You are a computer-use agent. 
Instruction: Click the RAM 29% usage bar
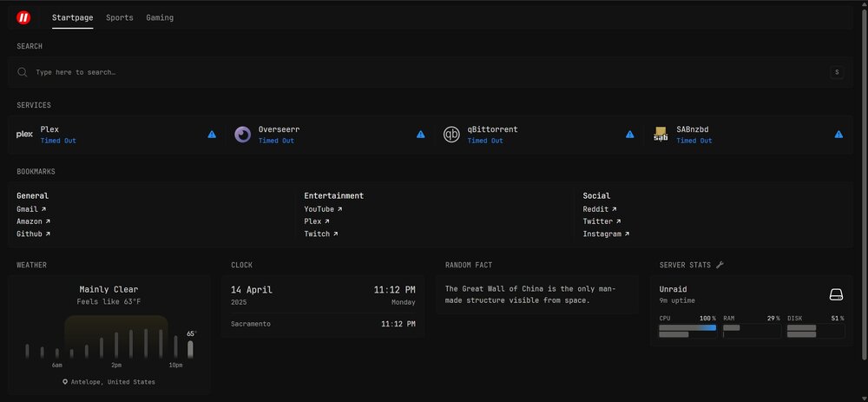point(751,331)
